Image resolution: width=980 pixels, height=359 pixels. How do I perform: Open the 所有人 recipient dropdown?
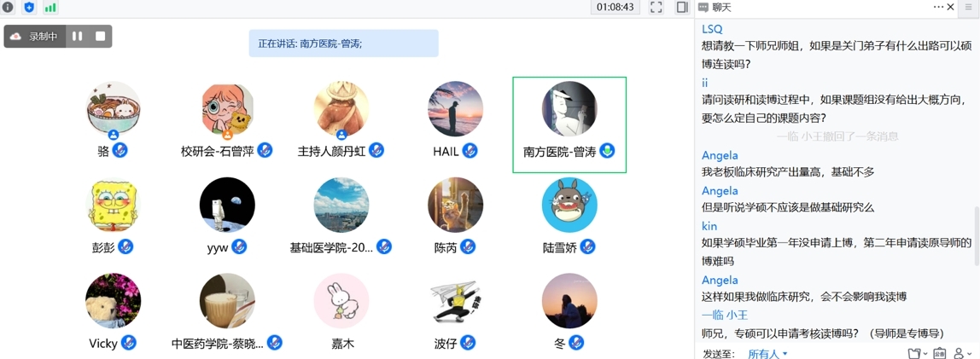(x=767, y=353)
